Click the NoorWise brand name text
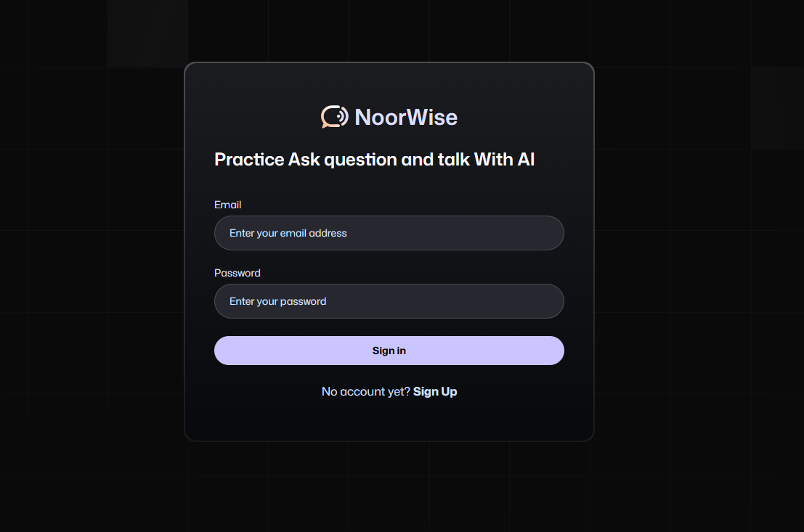804x532 pixels. pos(405,118)
